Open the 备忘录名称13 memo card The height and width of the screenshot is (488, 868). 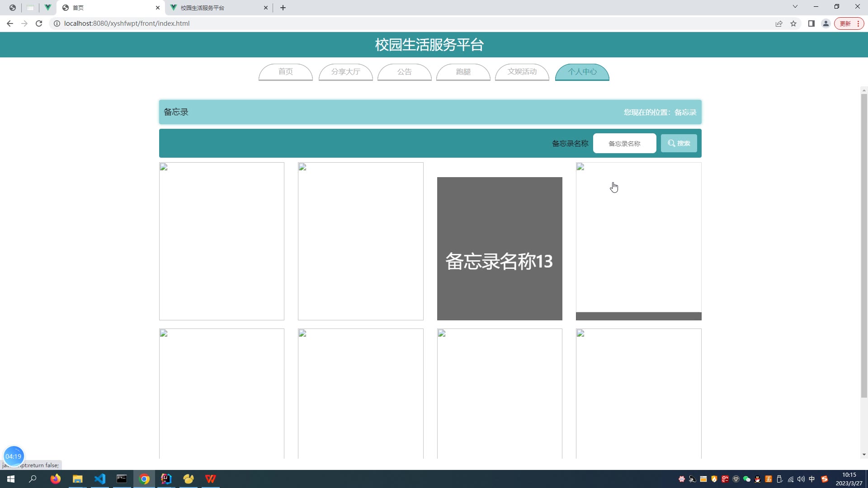(x=499, y=249)
